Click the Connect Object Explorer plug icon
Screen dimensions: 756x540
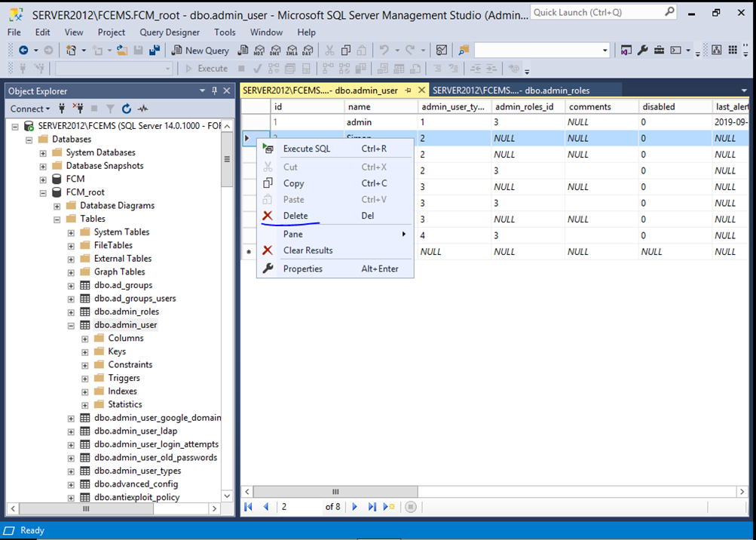pyautogui.click(x=62, y=109)
